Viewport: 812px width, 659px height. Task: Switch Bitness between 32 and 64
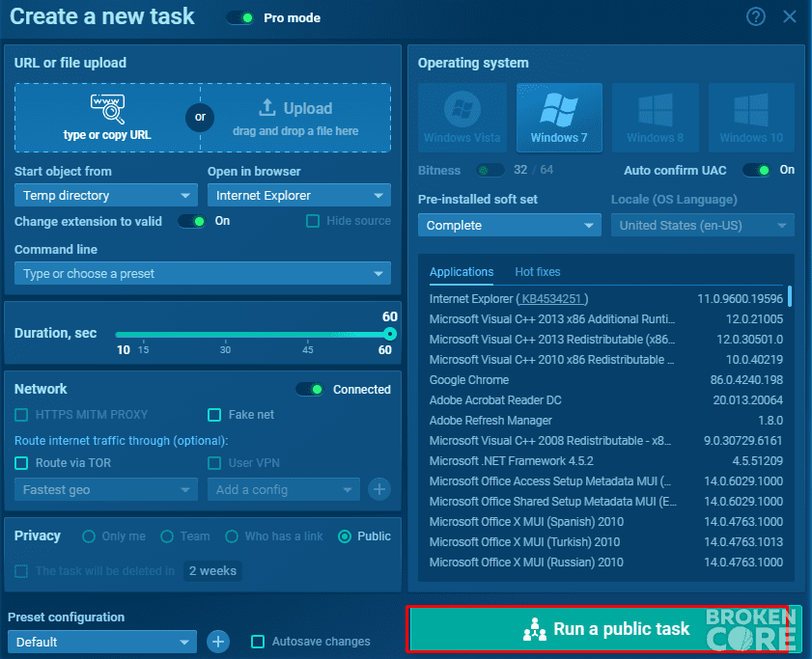tap(490, 171)
